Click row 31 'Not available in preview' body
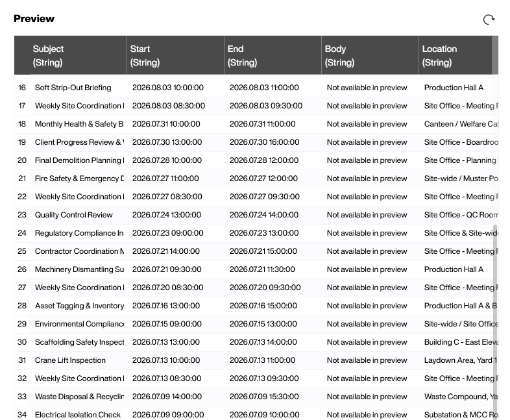This screenshot has height=420, width=510. coord(367,360)
